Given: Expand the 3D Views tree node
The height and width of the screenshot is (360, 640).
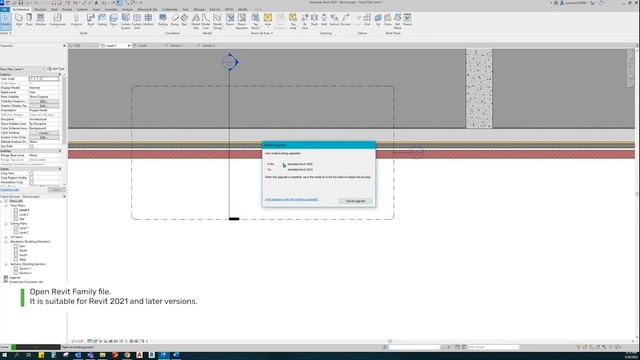Looking at the screenshot, I should [x=6, y=237].
